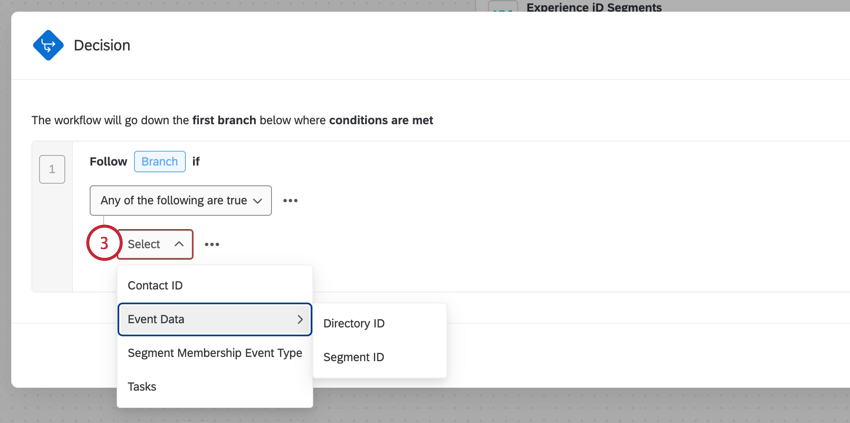The height and width of the screenshot is (423, 850).
Task: Click the branch number 1 box
Action: tap(52, 169)
